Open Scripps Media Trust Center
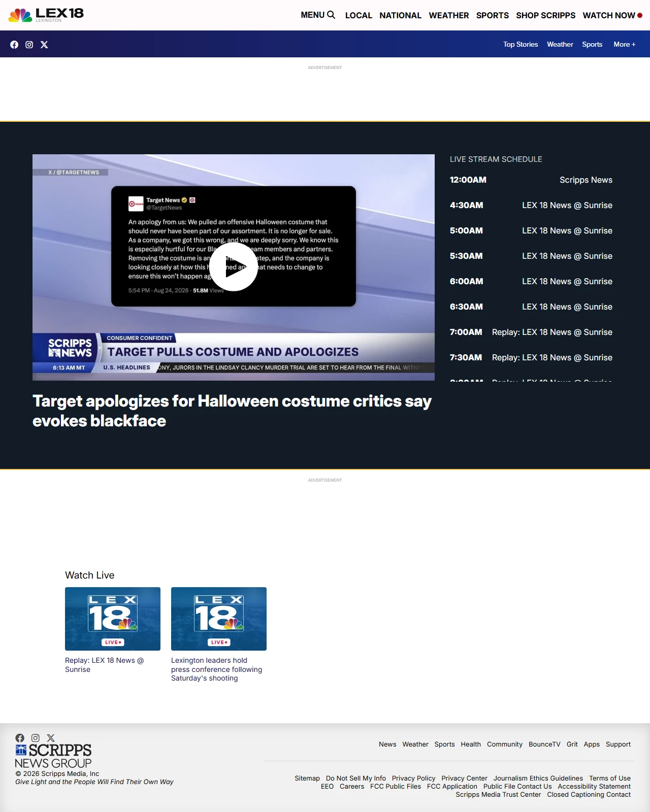Image resolution: width=650 pixels, height=812 pixels. click(498, 794)
